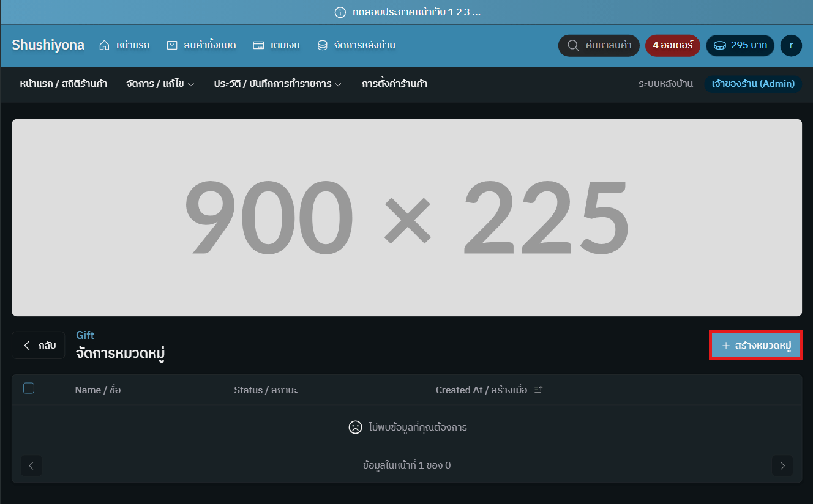Open การตั้งค่าร้านค้า menu item
This screenshot has width=813, height=504.
click(x=394, y=84)
